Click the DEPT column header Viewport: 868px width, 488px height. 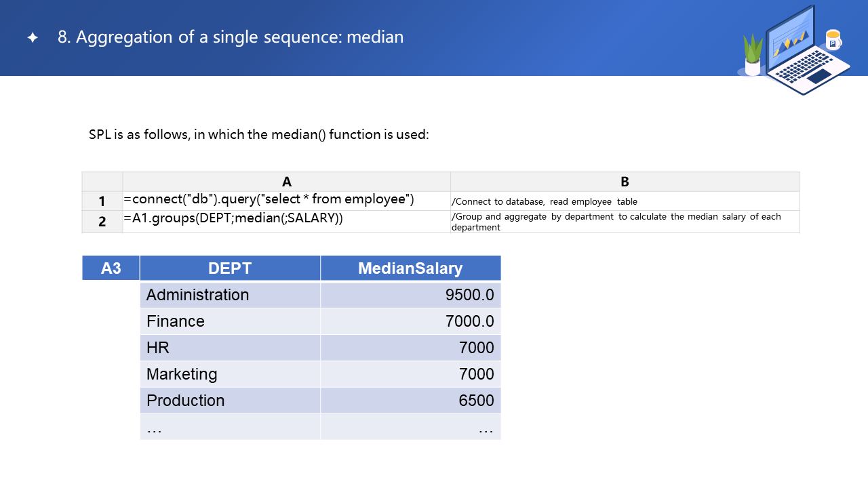coord(230,268)
